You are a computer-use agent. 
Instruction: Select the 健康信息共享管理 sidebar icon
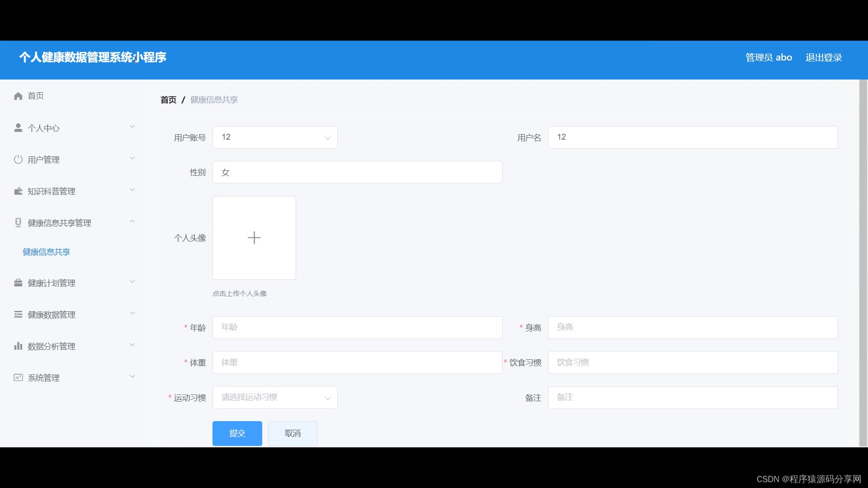18,222
